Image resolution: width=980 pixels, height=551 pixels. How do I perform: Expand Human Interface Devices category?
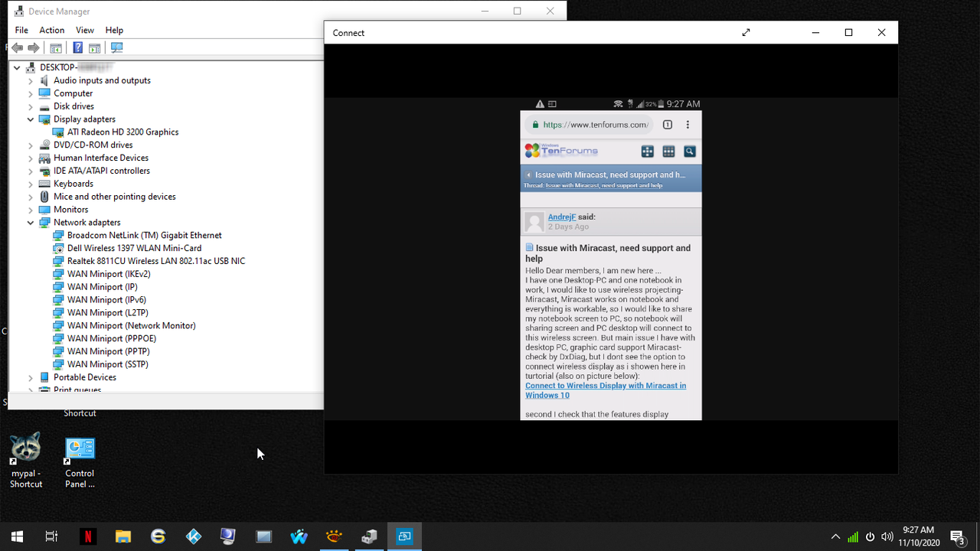(31, 158)
